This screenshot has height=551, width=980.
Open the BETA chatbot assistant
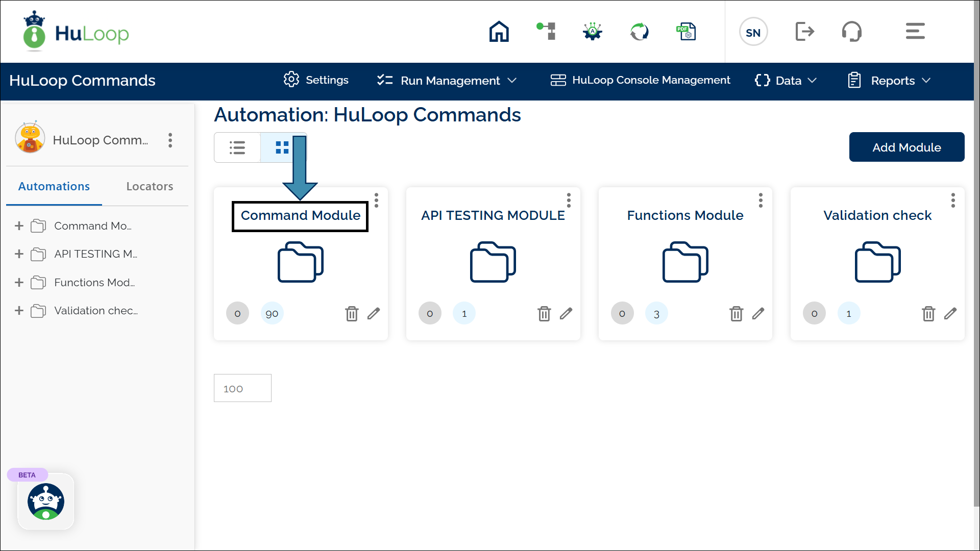click(46, 502)
